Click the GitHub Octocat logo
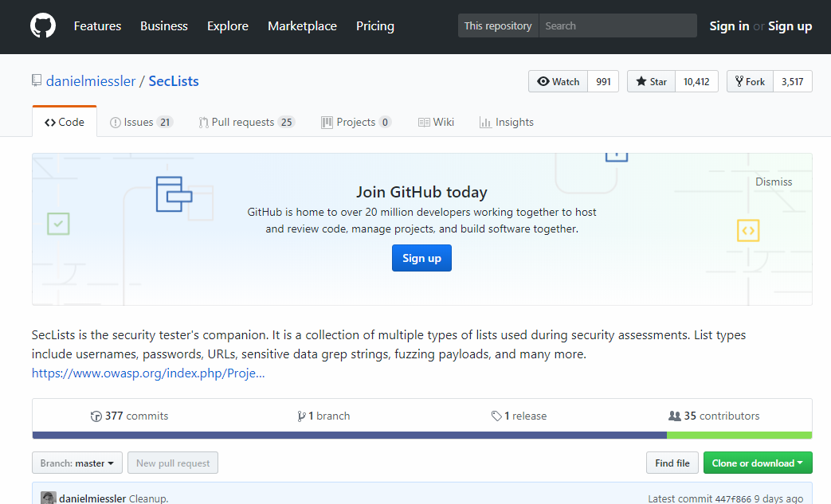The height and width of the screenshot is (504, 831). [43, 26]
